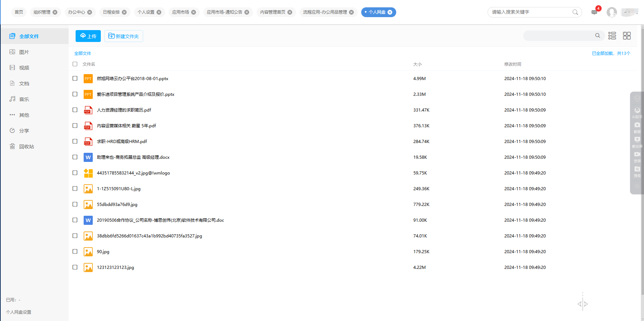644x321 pixels.
Task: Click the 大小 column header
Action: point(418,64)
